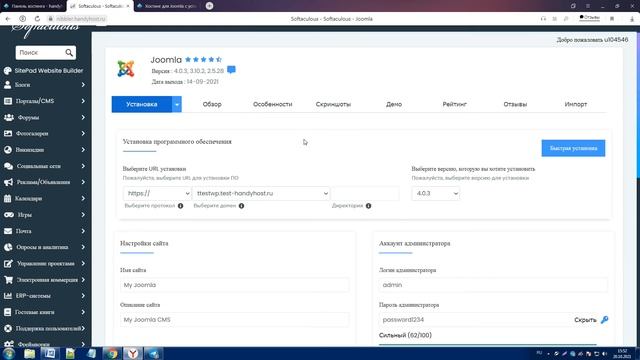Click the mail envelope icon
Screen dimensions: 640x360
click(8, 231)
